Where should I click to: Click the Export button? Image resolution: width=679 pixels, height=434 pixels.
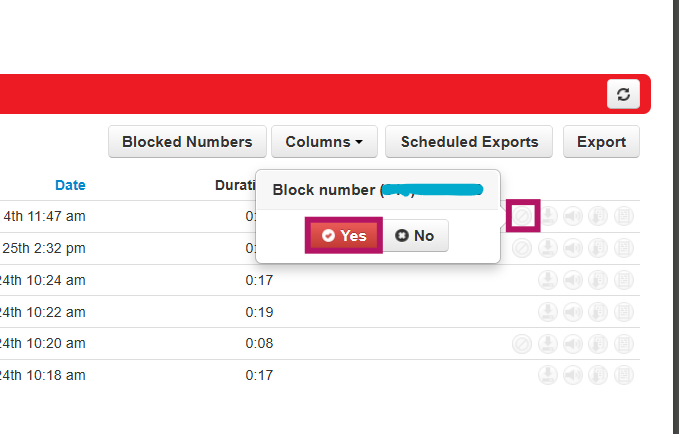coord(601,142)
